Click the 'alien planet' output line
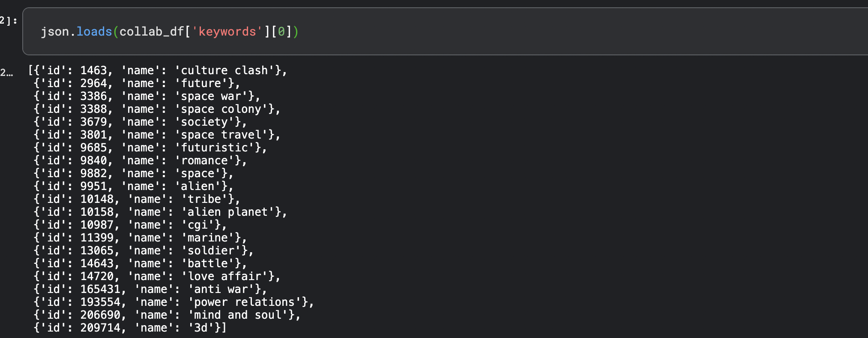This screenshot has height=338, width=868. [x=161, y=212]
